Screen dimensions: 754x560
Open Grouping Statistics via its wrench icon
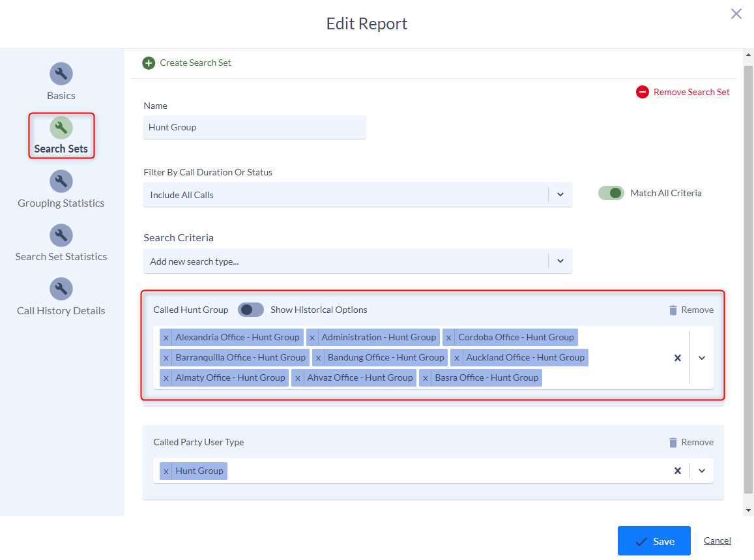pos(61,181)
